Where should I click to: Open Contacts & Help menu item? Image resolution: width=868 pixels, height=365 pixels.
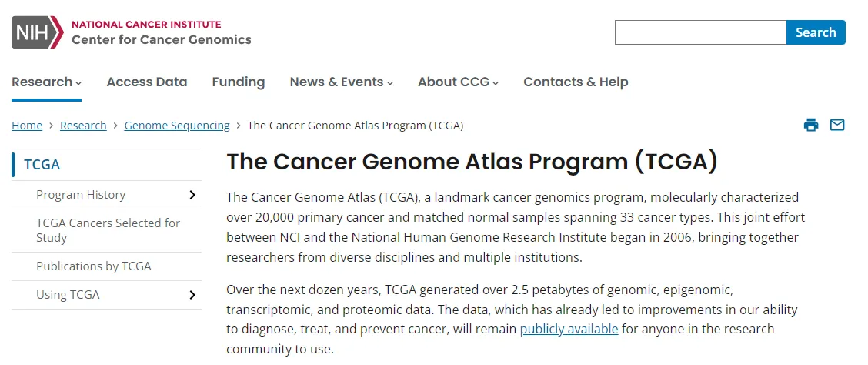coord(576,82)
